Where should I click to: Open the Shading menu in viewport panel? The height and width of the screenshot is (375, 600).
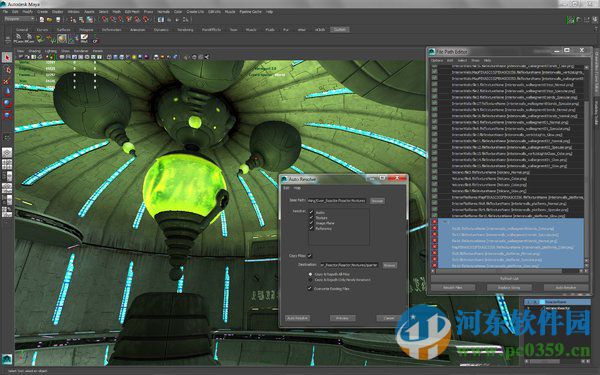34,51
